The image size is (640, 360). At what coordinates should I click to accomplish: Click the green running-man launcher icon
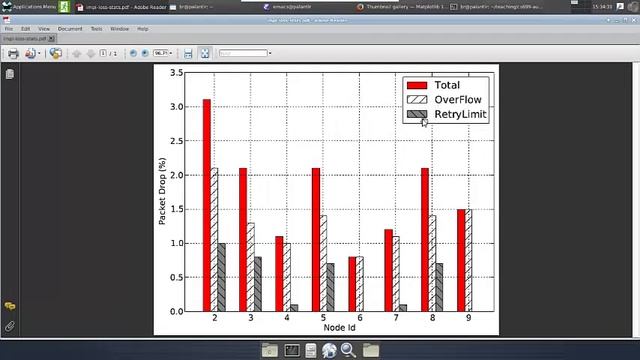(x=64, y=7)
